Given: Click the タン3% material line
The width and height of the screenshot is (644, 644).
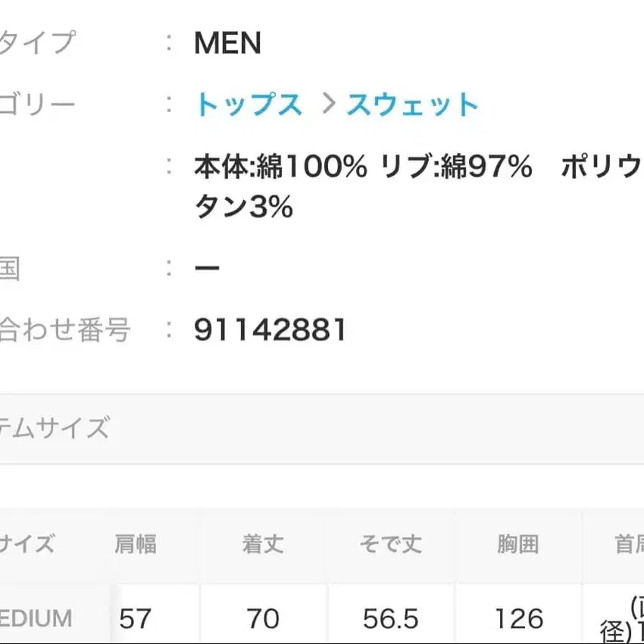Looking at the screenshot, I should (243, 207).
